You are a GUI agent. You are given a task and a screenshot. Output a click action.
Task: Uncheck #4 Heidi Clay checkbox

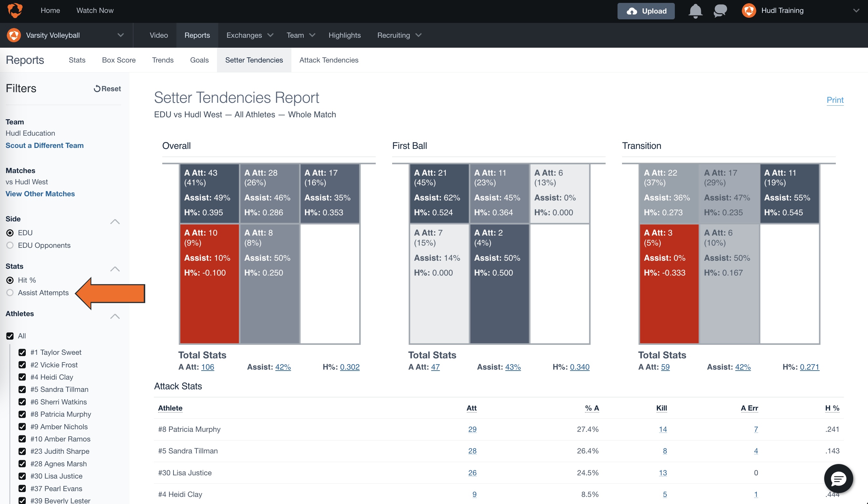pos(22,377)
